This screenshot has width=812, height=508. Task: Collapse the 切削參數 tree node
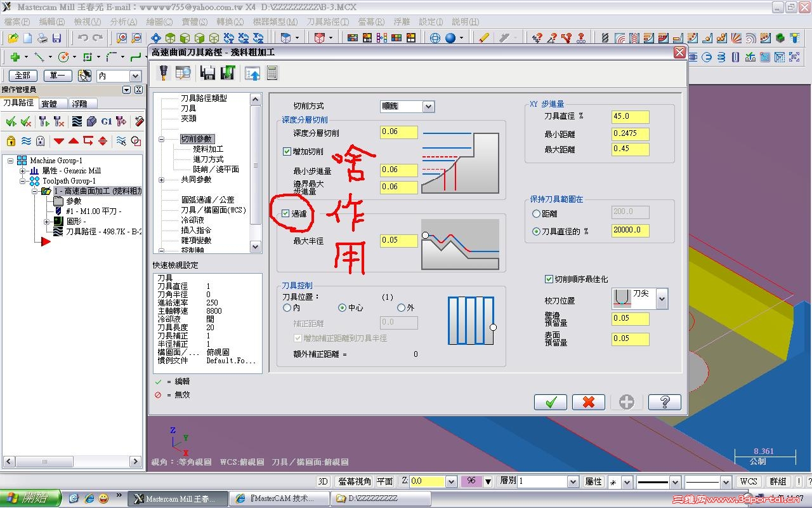tap(161, 139)
